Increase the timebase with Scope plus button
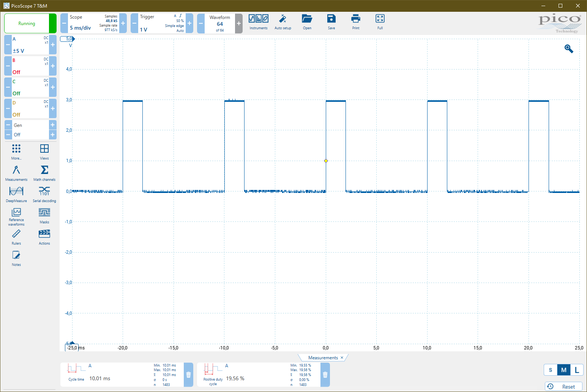The width and height of the screenshot is (587, 392). click(x=123, y=24)
